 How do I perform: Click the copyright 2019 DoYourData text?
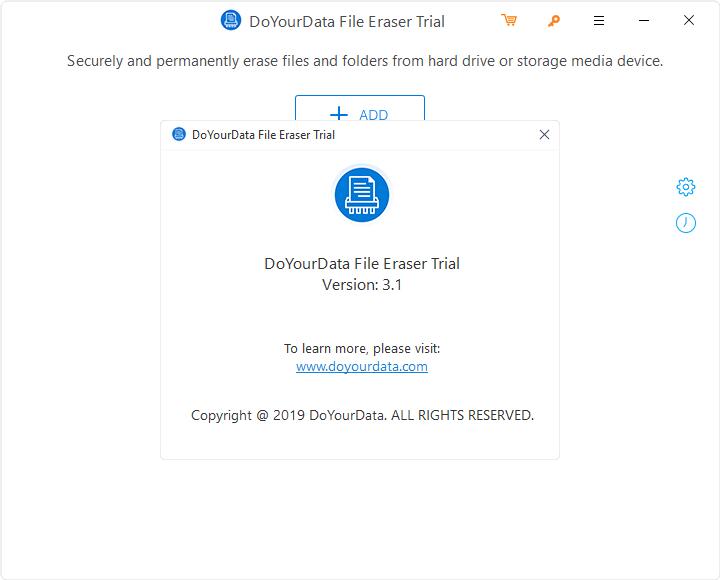(362, 415)
